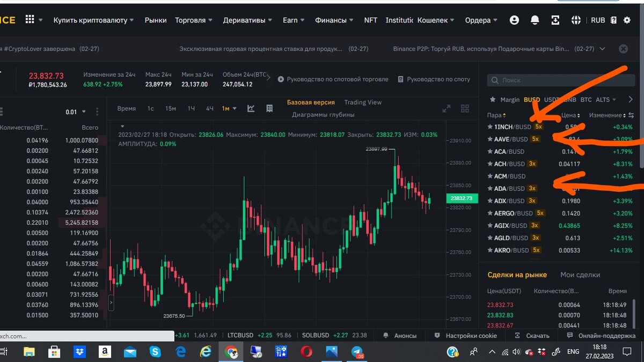Open Telegram from the taskbar

(357, 352)
